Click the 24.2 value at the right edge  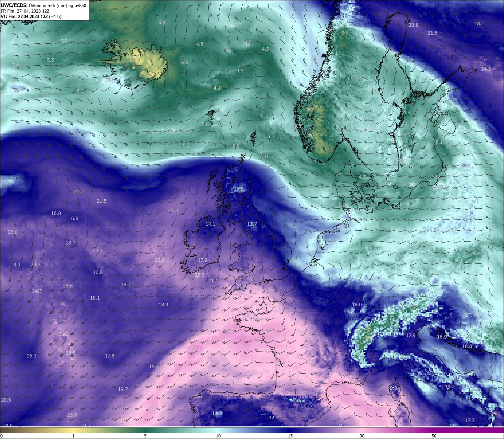(x=486, y=69)
